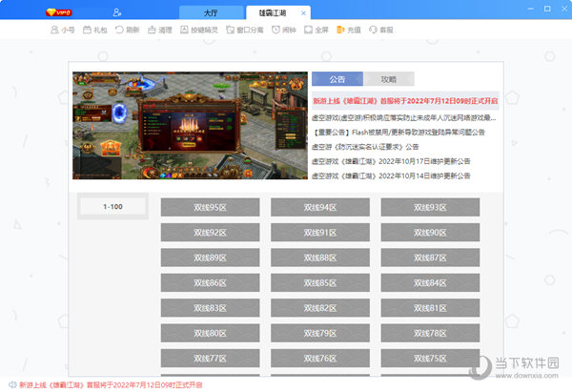The height and width of the screenshot is (392, 572).
Task: Join server 双线81区
Action: (431, 308)
